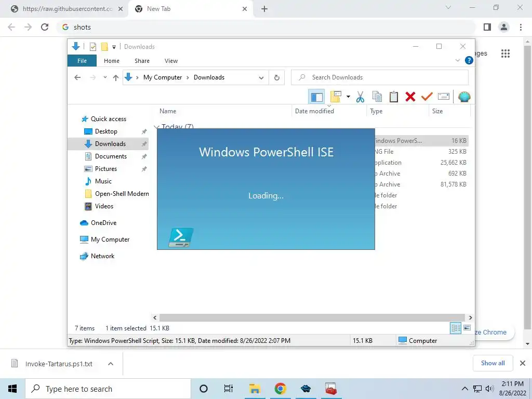Select My Computer in navigation pane
Image resolution: width=532 pixels, height=399 pixels.
tap(110, 240)
